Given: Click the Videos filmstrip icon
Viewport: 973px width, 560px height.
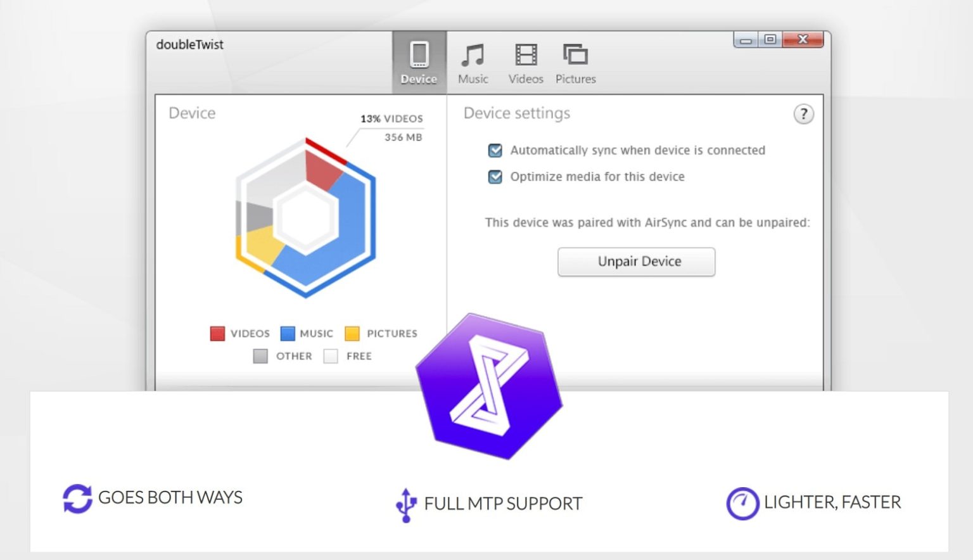Looking at the screenshot, I should click(525, 56).
